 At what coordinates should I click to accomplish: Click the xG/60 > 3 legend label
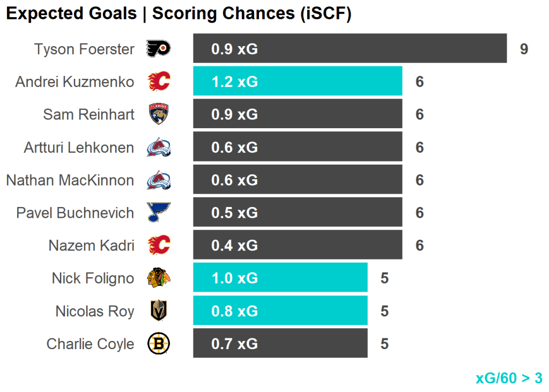coord(509,378)
